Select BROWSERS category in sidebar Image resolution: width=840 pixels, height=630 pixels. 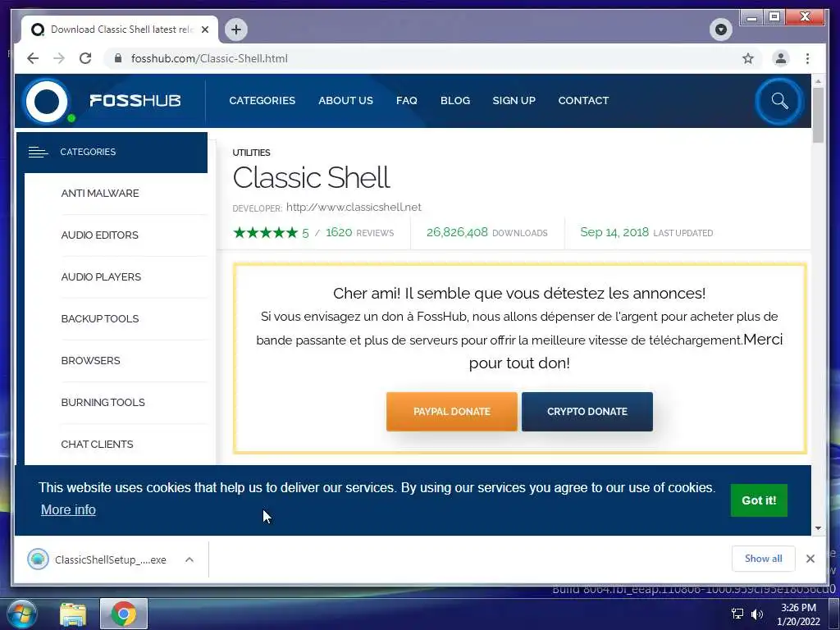pyautogui.click(x=90, y=360)
